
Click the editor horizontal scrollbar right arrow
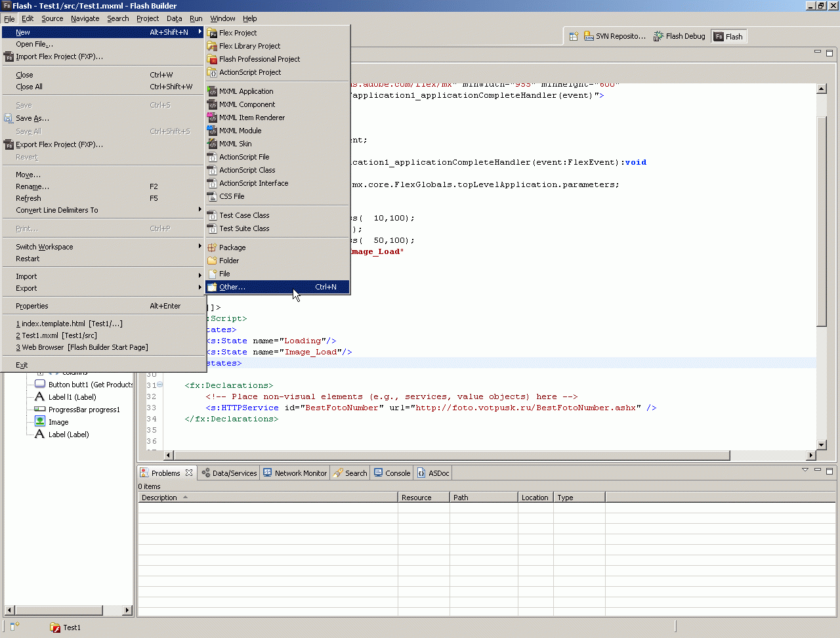[811, 455]
